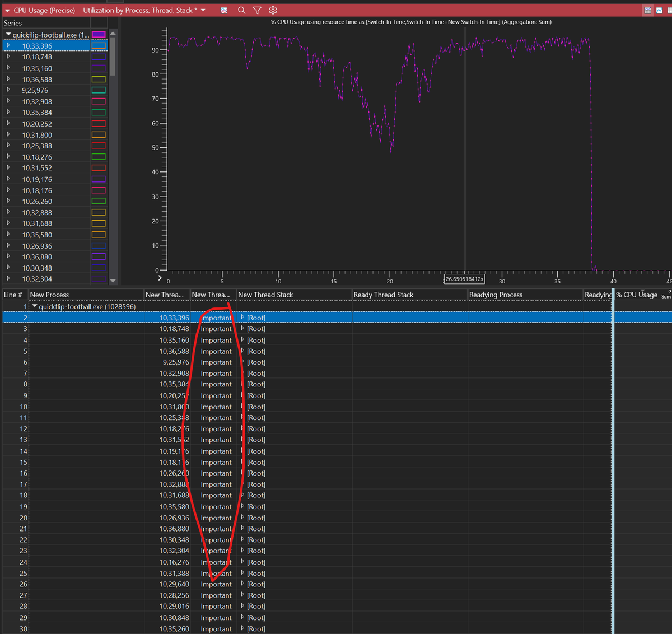Screen dimensions: 672x634
Task: Select thread 10,16,276 on table line 24
Action: [x=174, y=562]
